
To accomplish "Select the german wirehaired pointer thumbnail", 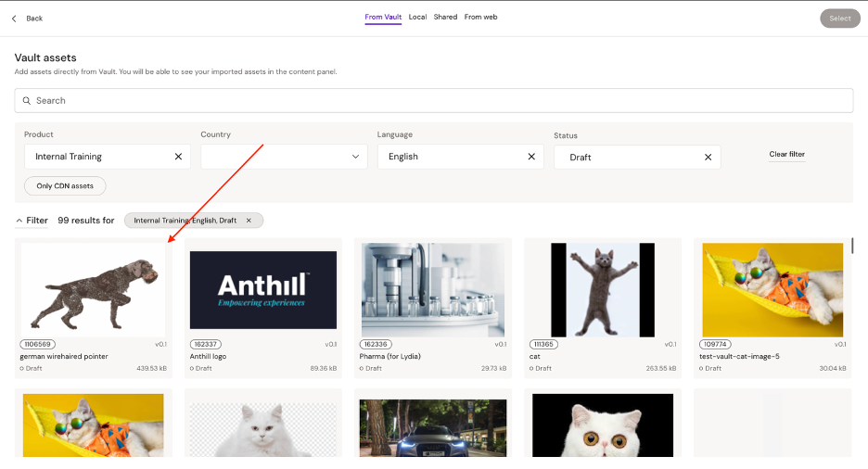I will click(93, 290).
